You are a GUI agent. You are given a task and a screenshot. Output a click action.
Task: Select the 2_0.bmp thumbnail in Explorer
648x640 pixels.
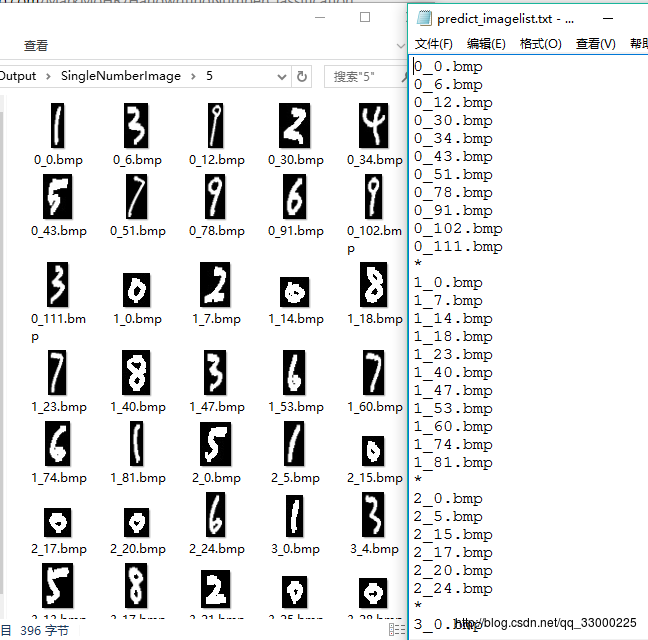click(x=215, y=444)
